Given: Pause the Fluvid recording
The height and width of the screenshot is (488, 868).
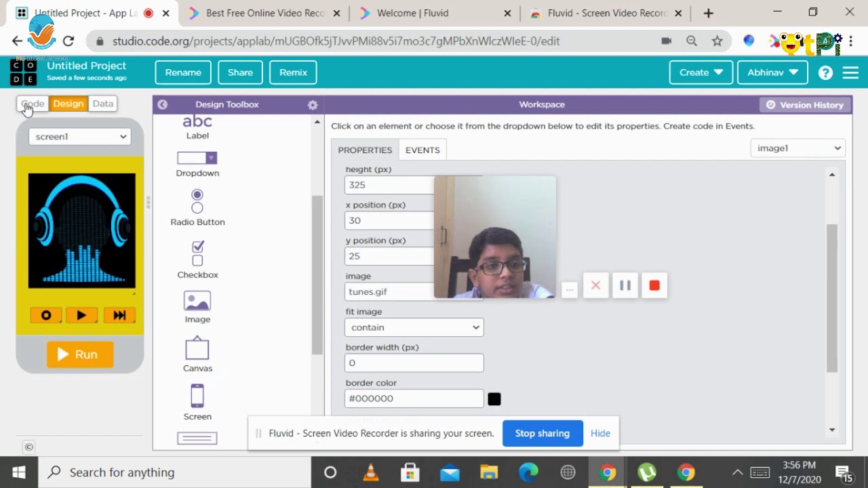Looking at the screenshot, I should click(x=625, y=286).
